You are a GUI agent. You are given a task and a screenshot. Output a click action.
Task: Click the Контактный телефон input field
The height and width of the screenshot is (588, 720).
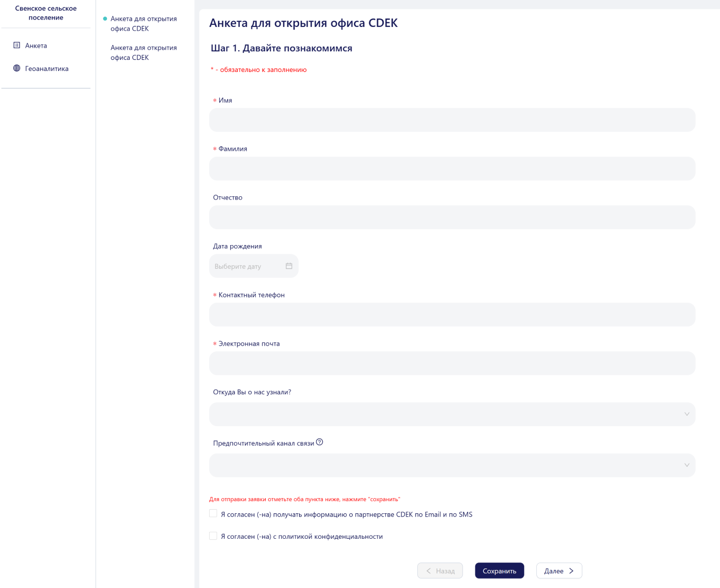452,314
